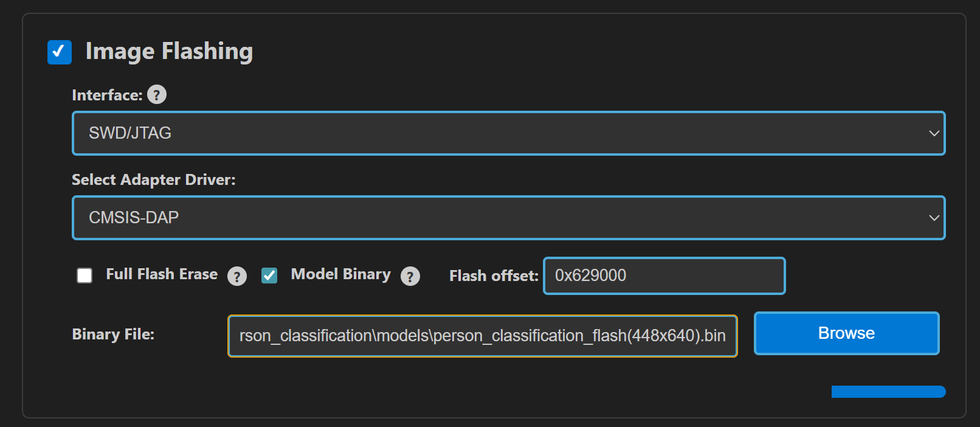Enable the Full Flash Erase checkbox
The width and height of the screenshot is (980, 427).
85,276
